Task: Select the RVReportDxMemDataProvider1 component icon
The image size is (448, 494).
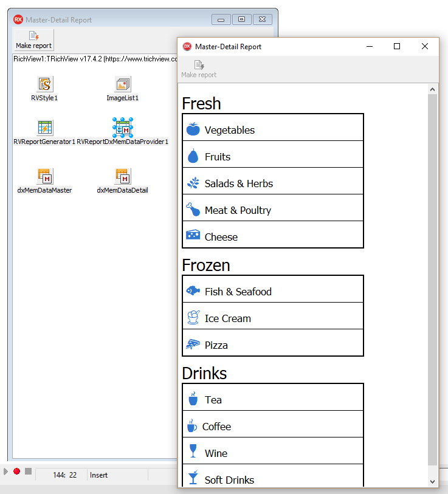Action: pyautogui.click(x=122, y=127)
